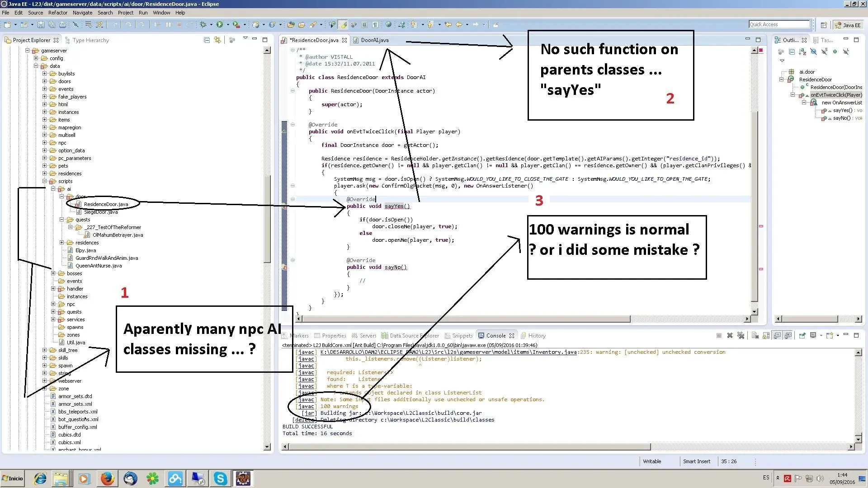This screenshot has height=488, width=868.
Task: Open the Refactor menu
Action: pos(57,13)
